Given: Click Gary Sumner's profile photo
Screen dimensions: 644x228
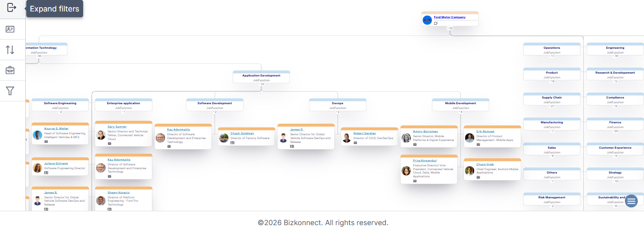Looking at the screenshot, I should click(101, 135).
